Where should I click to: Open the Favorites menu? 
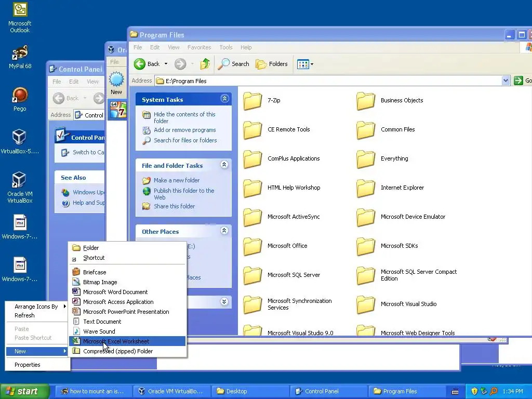(199, 47)
